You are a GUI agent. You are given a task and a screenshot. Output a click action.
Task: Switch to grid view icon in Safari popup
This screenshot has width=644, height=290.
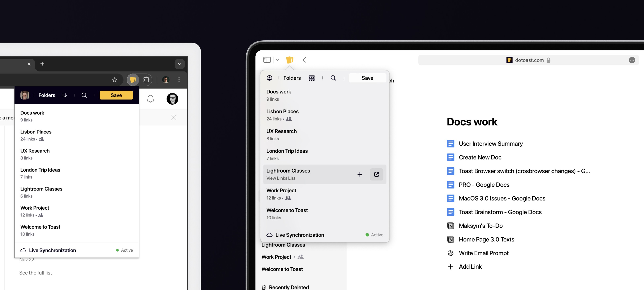click(311, 78)
